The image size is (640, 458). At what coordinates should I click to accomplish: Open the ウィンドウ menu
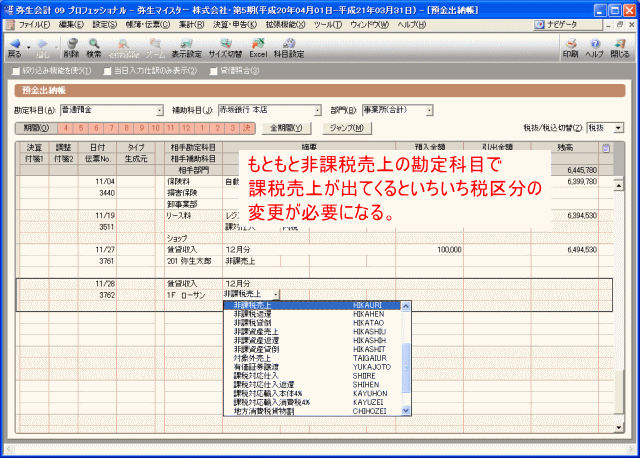(369, 25)
